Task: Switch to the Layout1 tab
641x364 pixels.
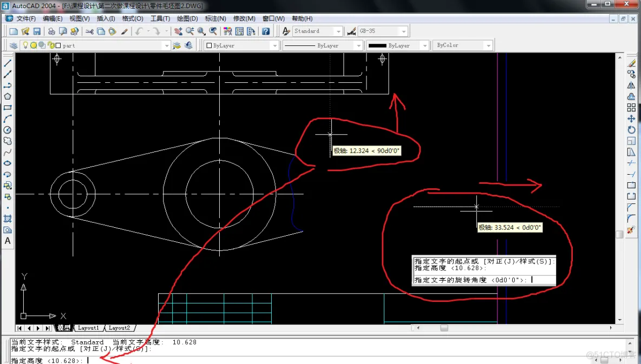Action: click(x=88, y=328)
